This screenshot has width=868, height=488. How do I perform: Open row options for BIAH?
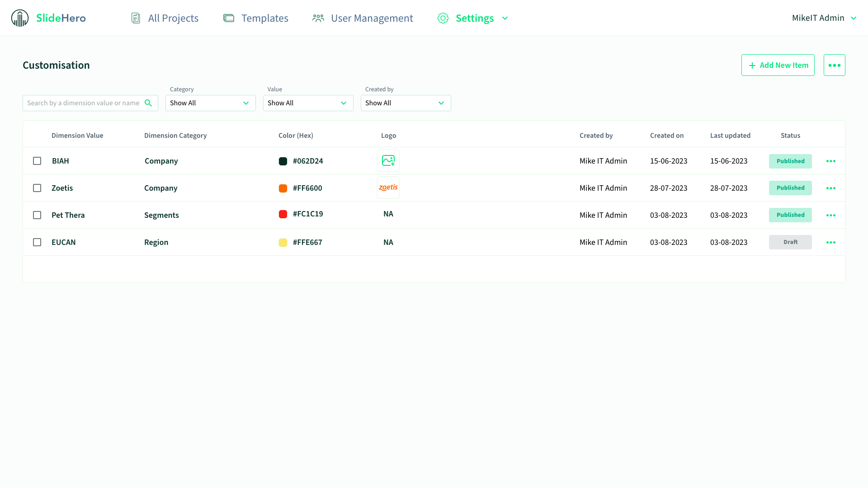click(830, 161)
